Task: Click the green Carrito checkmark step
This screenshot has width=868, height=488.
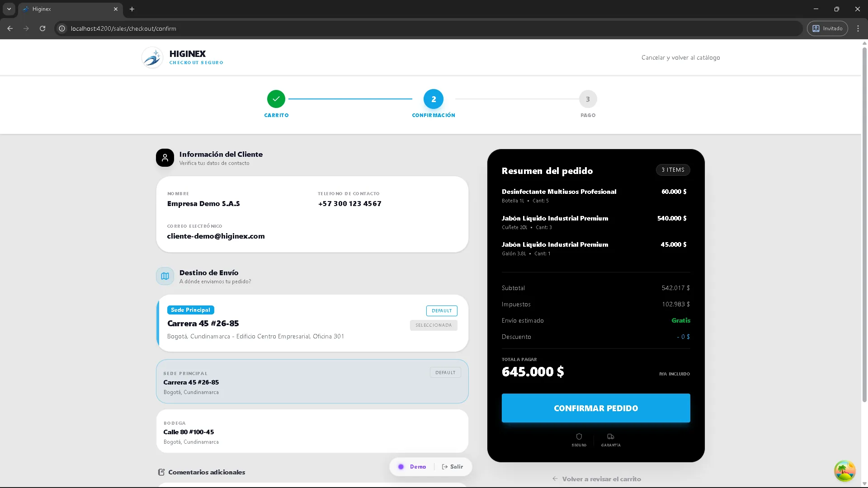Action: pyautogui.click(x=276, y=99)
